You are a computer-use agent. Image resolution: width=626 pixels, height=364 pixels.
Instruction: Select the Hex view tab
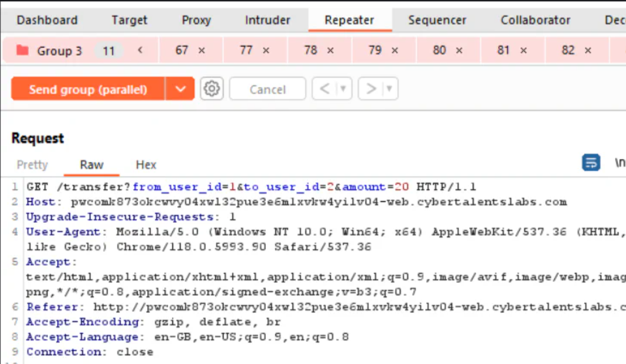click(146, 164)
